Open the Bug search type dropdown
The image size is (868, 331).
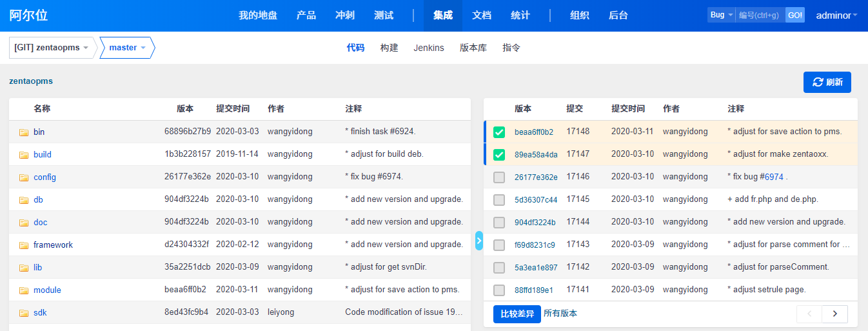coord(721,15)
